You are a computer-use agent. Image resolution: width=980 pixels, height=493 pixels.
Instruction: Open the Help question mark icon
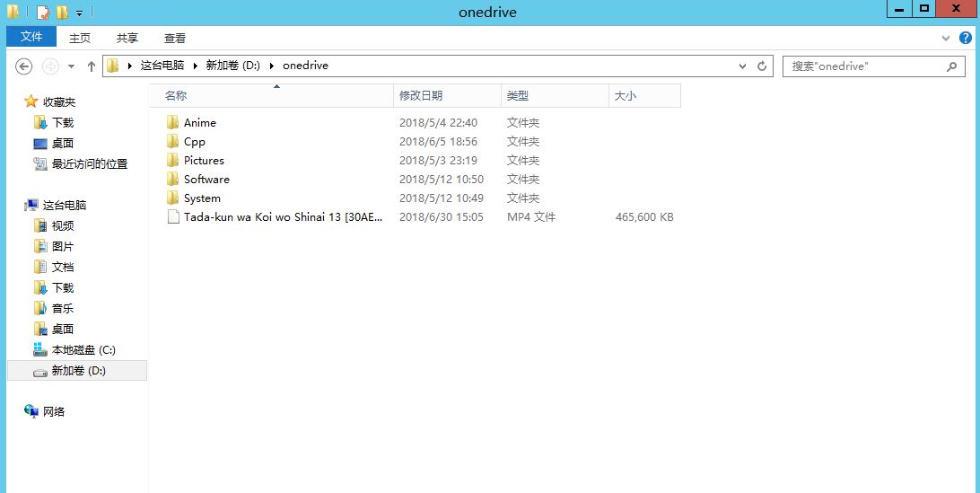click(966, 38)
